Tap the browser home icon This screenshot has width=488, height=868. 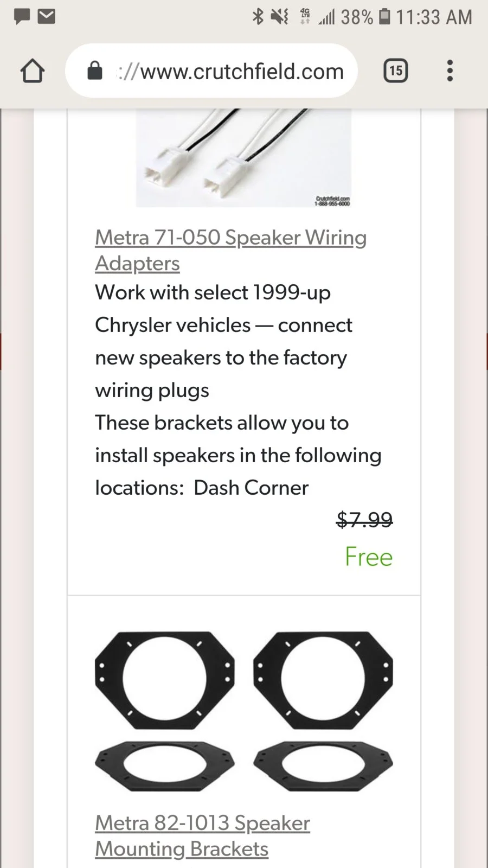tap(33, 71)
